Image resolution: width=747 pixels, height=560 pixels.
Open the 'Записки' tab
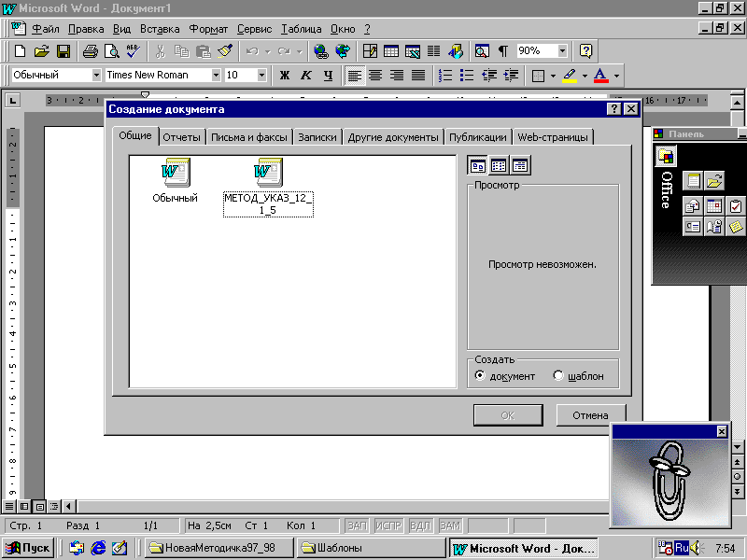(317, 137)
